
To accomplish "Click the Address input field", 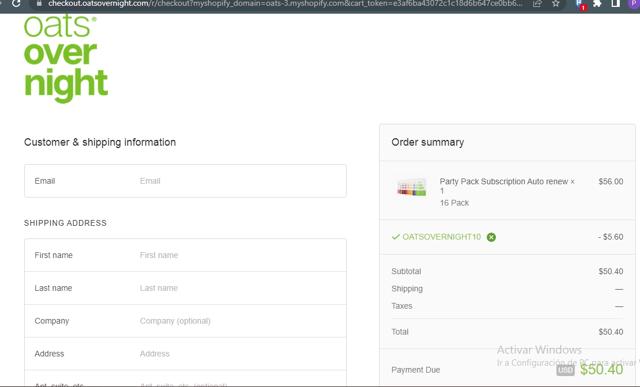I will tap(185, 354).
